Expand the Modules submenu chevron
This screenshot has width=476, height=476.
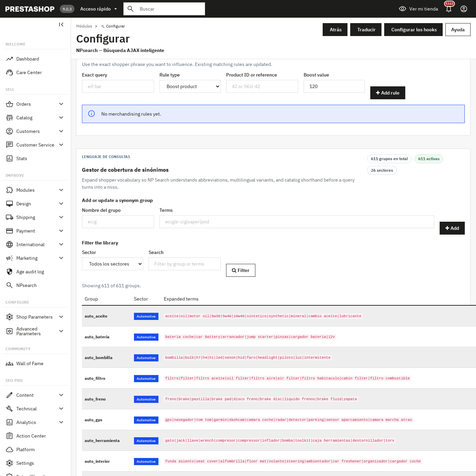pos(61,190)
